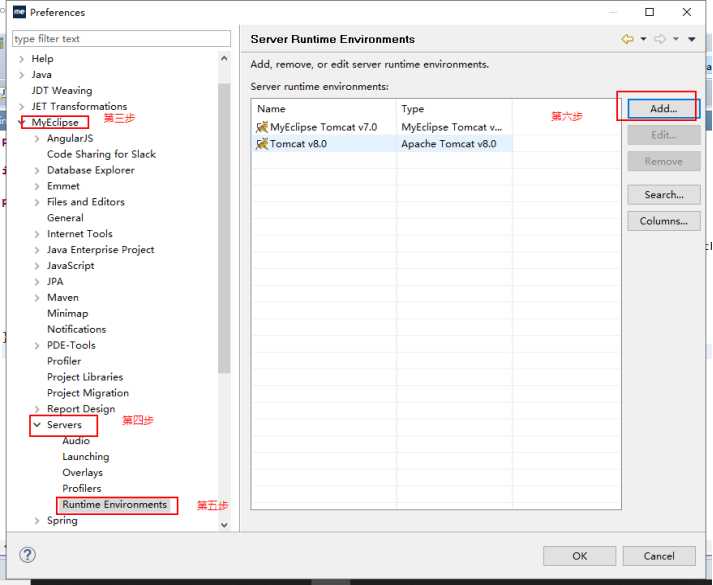Viewport: 713px width, 585px height.
Task: Expand the Java Enterprise Project node
Action: tap(37, 250)
